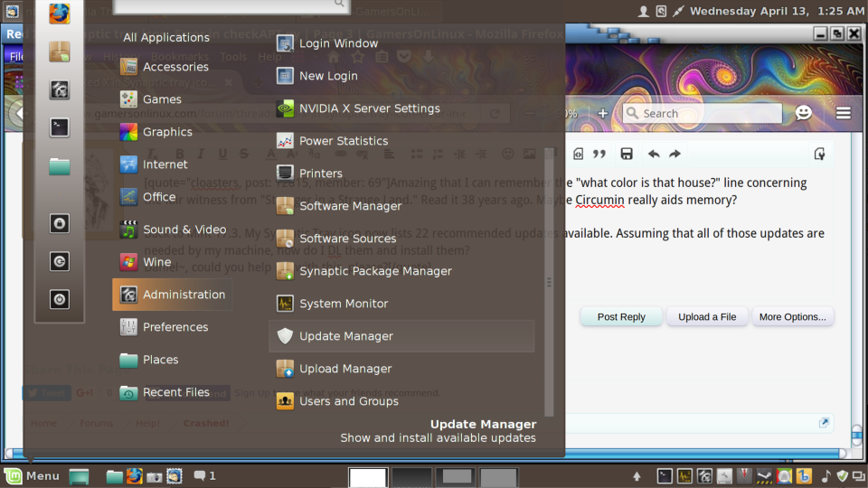Open Sound & Video category
The height and width of the screenshot is (488, 868).
coord(172,230)
